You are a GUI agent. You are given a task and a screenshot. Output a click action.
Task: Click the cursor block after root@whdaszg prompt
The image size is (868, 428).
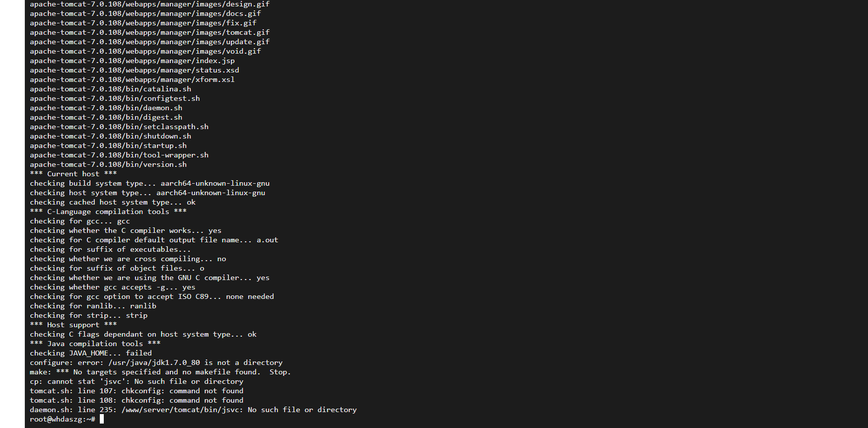click(x=102, y=419)
